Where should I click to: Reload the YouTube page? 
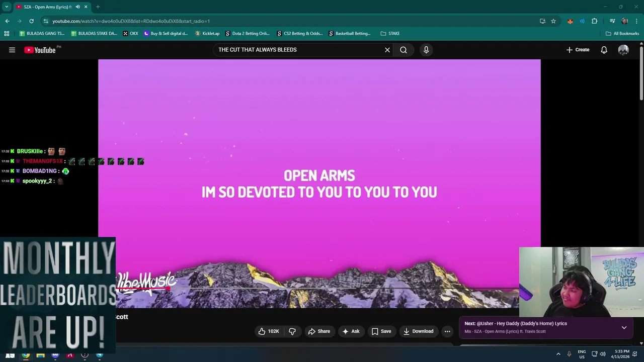tap(31, 21)
